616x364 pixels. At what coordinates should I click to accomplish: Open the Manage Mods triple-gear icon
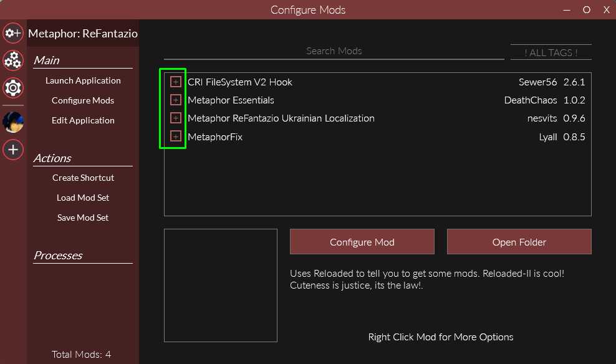(x=13, y=60)
